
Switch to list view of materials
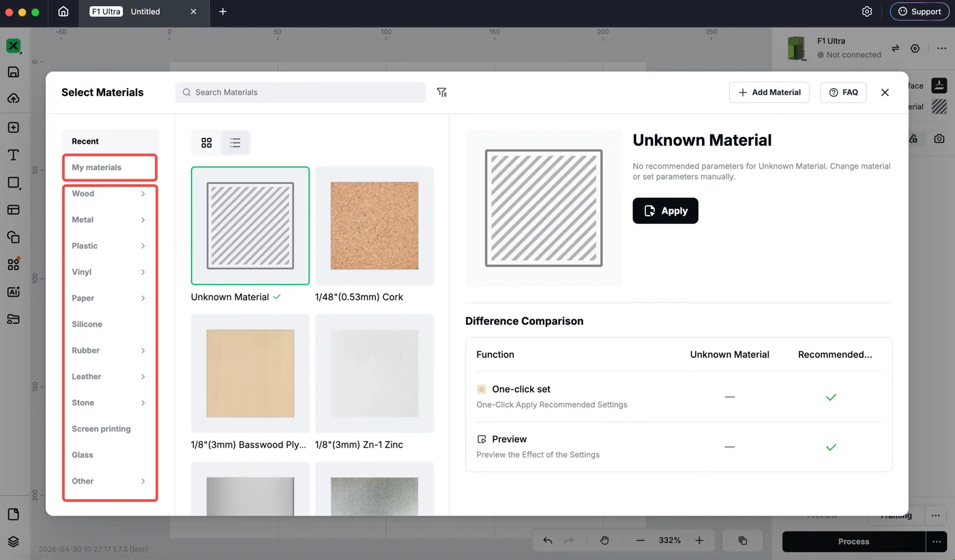point(235,143)
